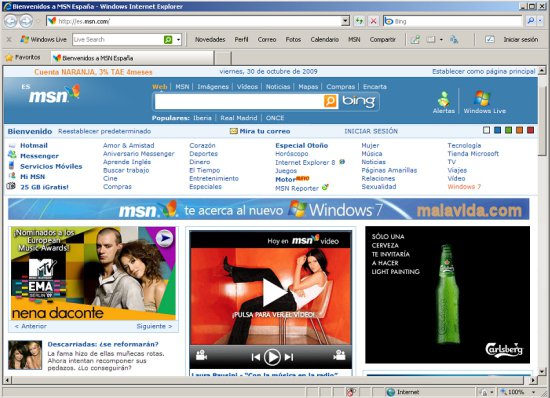Click the INICIAR SESIÓN link
Image resolution: width=550 pixels, height=398 pixels.
tap(371, 131)
